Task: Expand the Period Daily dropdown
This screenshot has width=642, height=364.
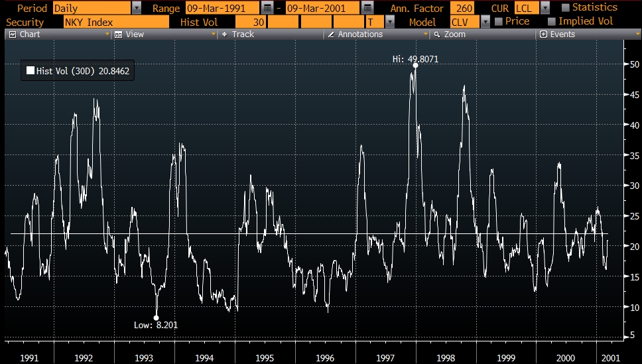Action: [137, 8]
